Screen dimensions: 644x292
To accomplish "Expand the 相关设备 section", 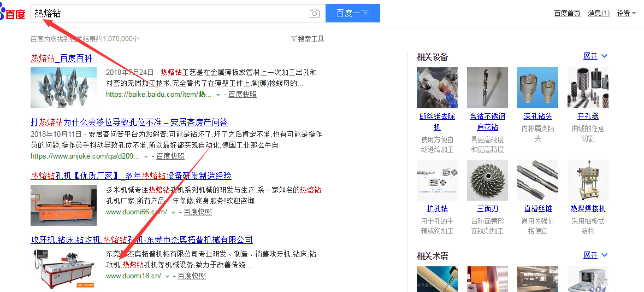I will click(x=595, y=56).
